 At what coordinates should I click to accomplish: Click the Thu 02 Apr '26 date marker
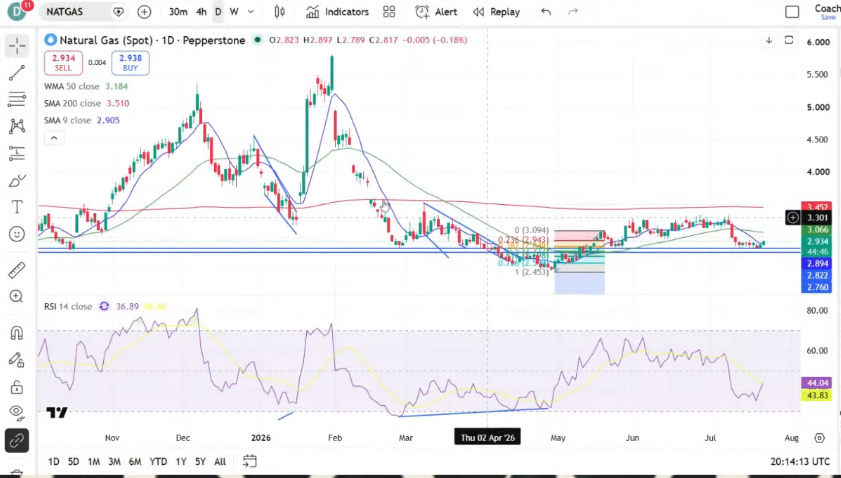[x=488, y=438]
